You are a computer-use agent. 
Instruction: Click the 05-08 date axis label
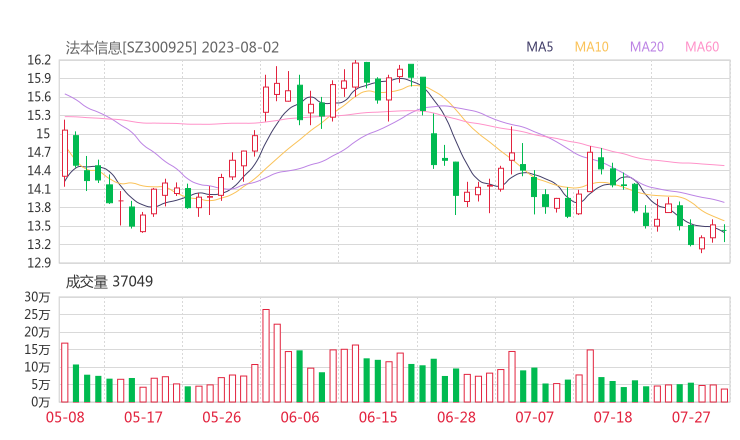click(x=65, y=417)
